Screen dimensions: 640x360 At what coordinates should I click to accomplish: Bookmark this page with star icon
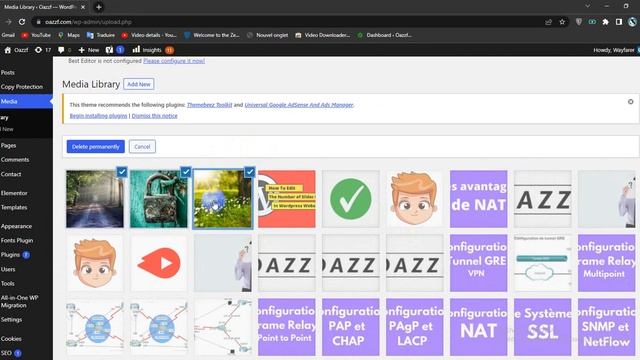(562, 22)
